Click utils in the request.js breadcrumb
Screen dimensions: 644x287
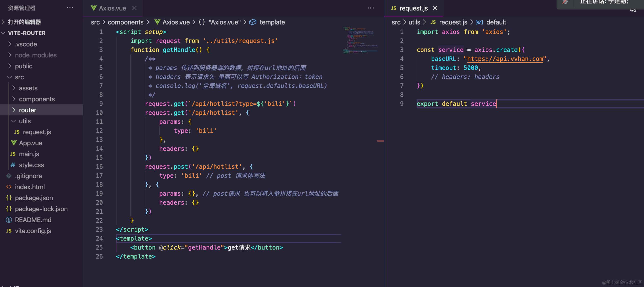[414, 22]
